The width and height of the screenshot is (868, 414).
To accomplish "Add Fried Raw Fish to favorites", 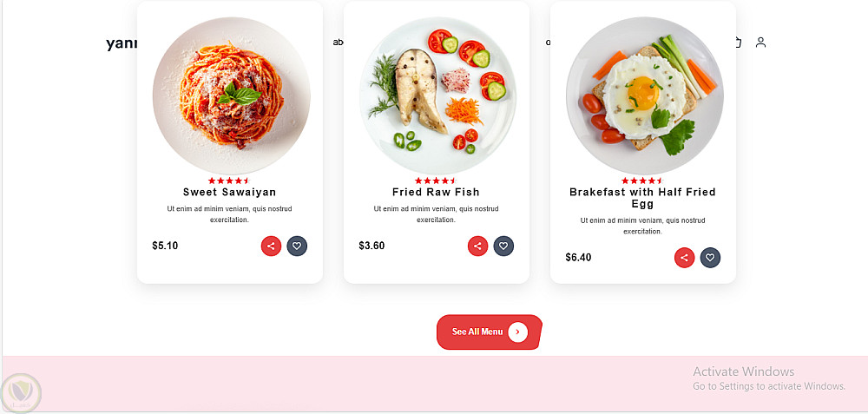I will click(x=503, y=246).
